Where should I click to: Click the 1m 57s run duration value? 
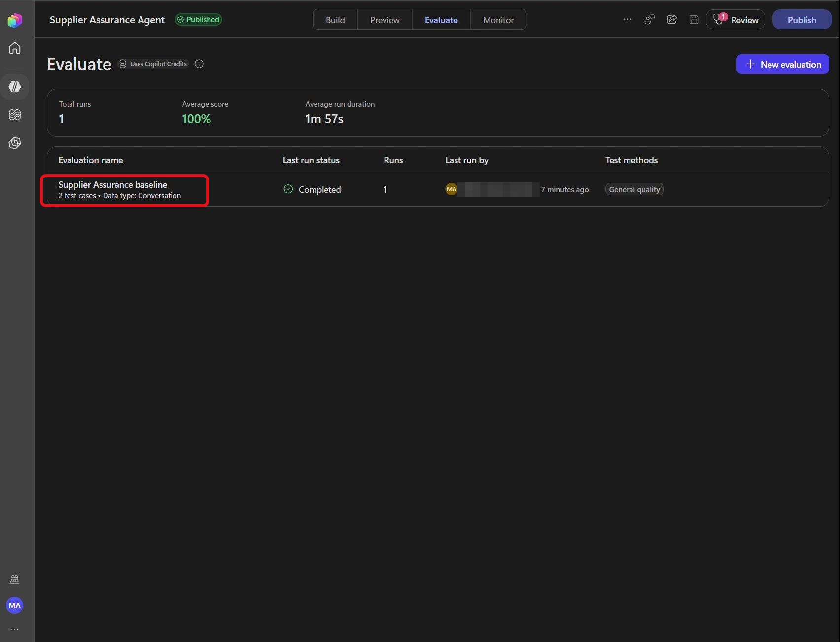[x=324, y=119]
